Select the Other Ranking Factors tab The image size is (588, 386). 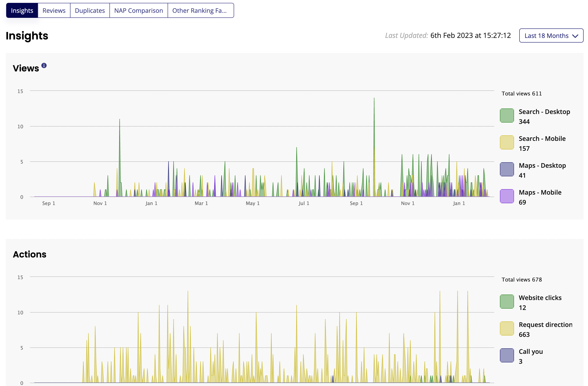tap(200, 11)
